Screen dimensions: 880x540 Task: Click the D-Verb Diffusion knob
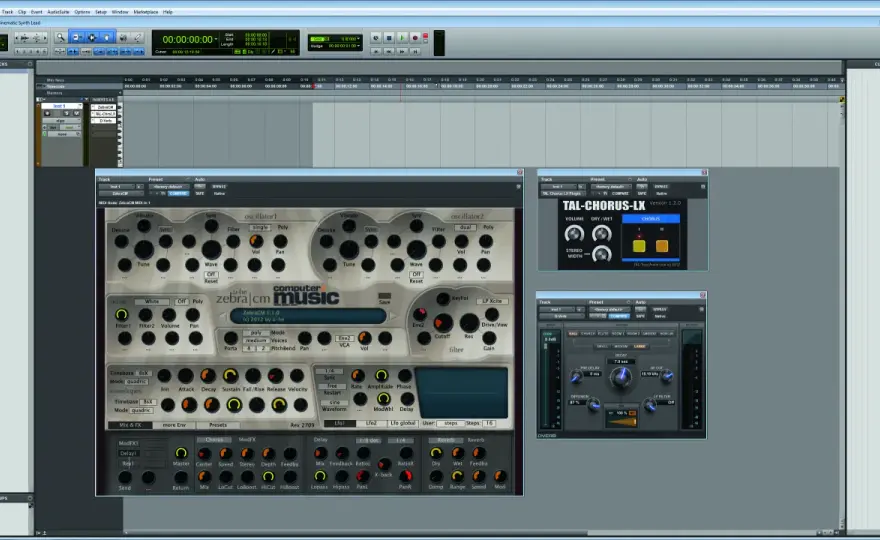pyautogui.click(x=594, y=405)
